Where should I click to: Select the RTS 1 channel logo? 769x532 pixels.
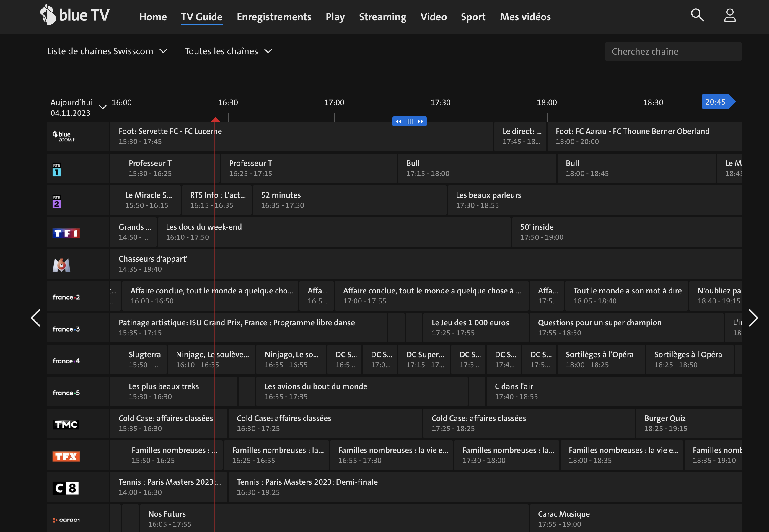point(57,169)
